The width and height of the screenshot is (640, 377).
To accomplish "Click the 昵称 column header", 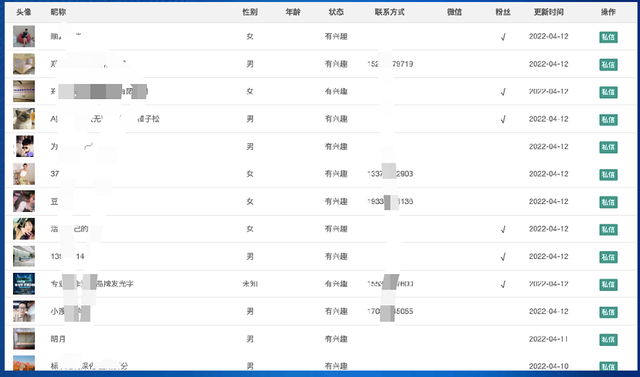I will 58,12.
